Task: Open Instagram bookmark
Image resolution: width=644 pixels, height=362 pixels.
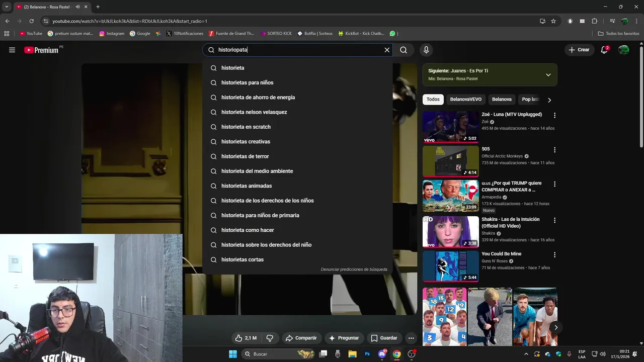Action: pyautogui.click(x=112, y=34)
